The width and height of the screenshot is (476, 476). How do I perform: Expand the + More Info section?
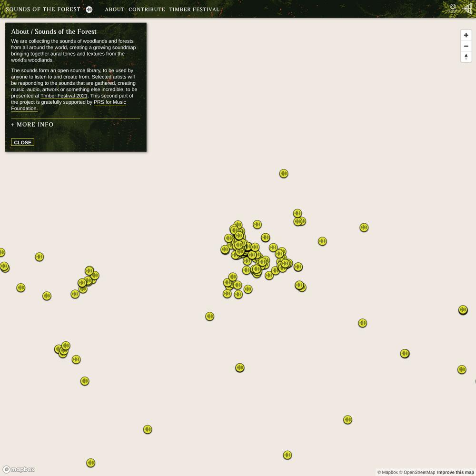click(32, 124)
